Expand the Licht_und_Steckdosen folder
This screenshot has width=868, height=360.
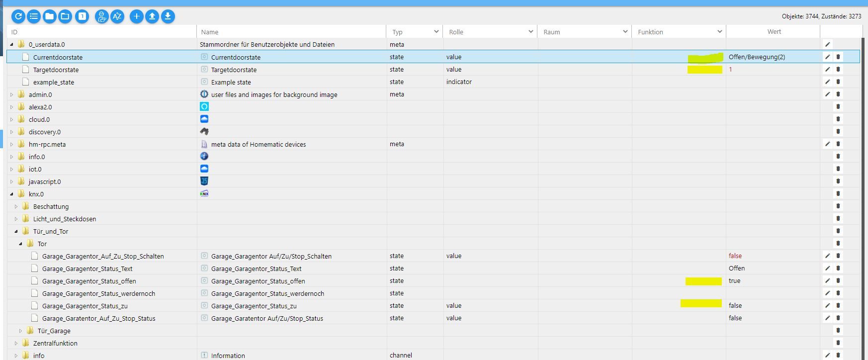[16, 219]
